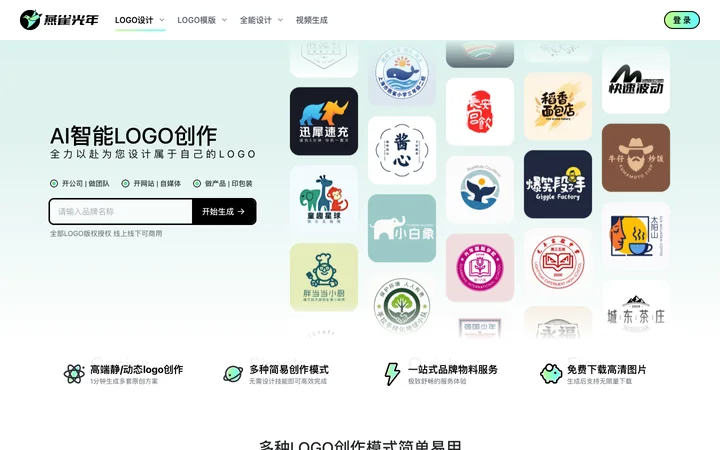Click the atom icon beside 高端静/动态logo创作
This screenshot has width=720, height=450.
(74, 374)
